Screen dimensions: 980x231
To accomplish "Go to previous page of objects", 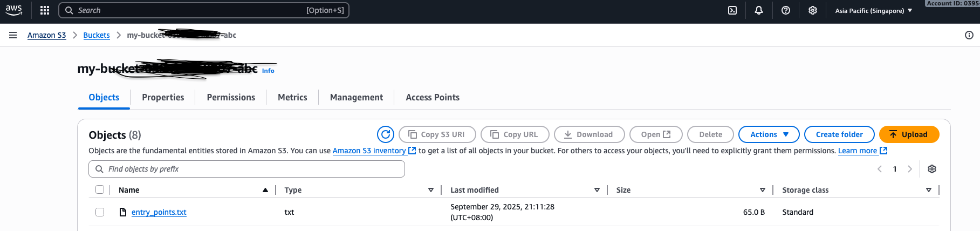I will coord(880,169).
